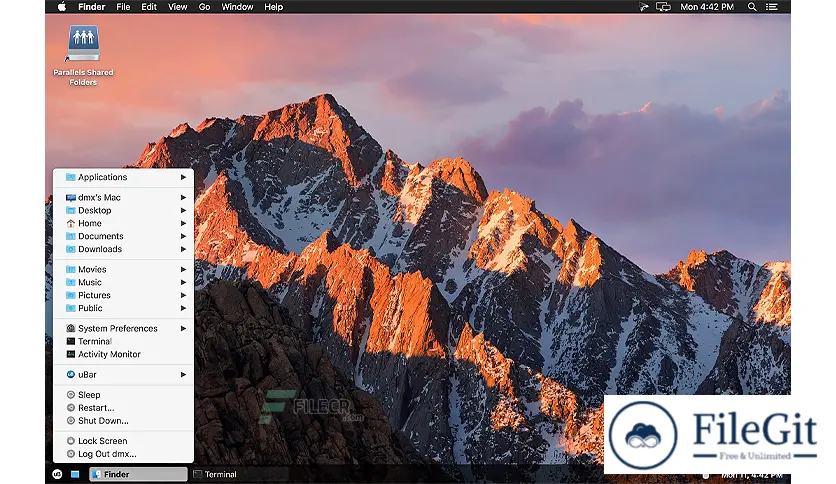This screenshot has width=836, height=484.
Task: Expand the System Preferences submenu
Action: pyautogui.click(x=117, y=328)
